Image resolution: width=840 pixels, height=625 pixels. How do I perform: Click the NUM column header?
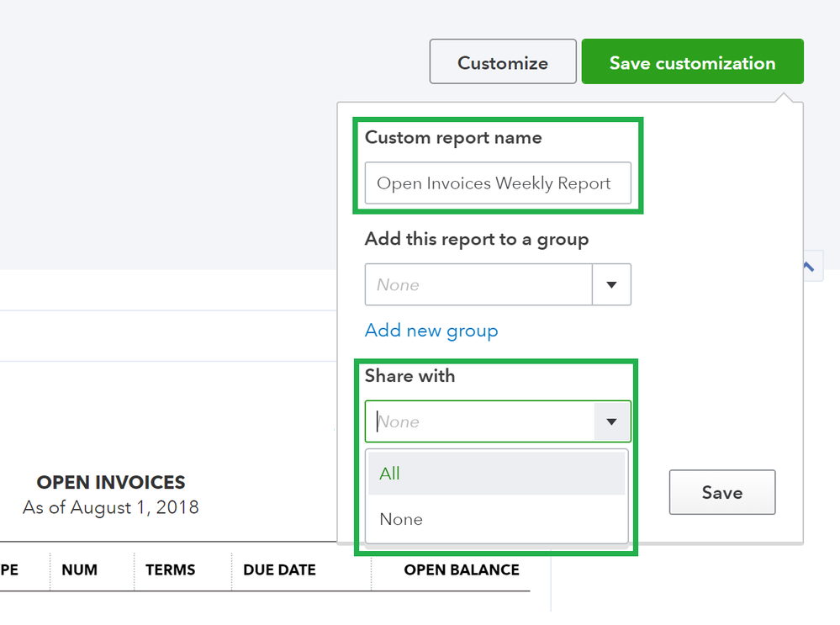(x=79, y=570)
